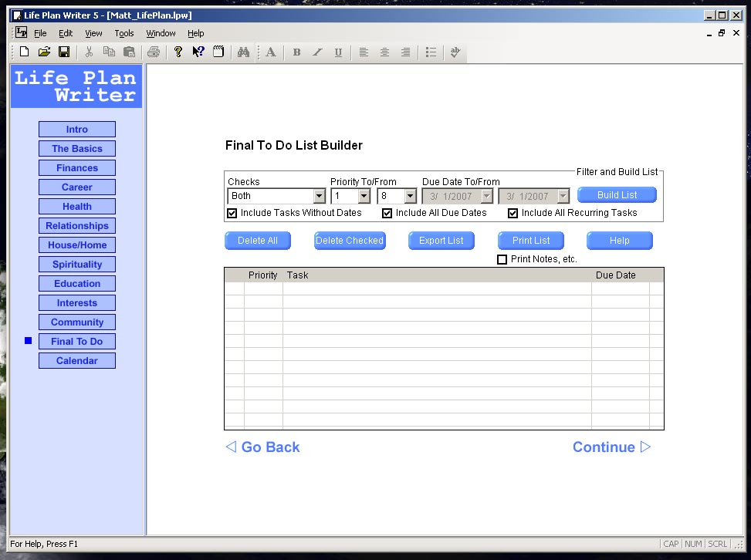This screenshot has width=751, height=560.
Task: Click the Print List button
Action: [531, 241]
